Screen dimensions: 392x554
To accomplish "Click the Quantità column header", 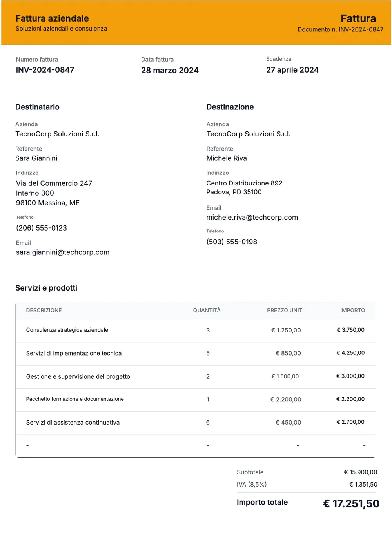I will (x=207, y=311).
